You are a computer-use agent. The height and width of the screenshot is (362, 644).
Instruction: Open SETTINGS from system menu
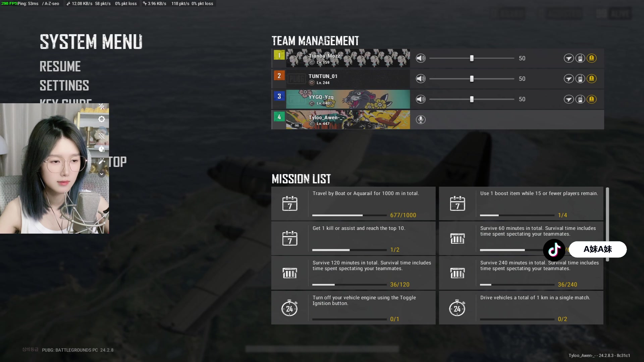coord(64,85)
